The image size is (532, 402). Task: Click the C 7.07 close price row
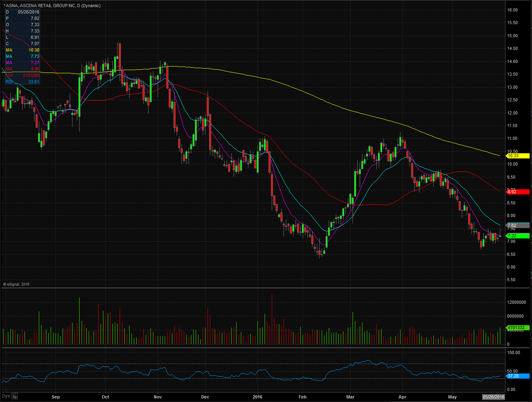23,44
